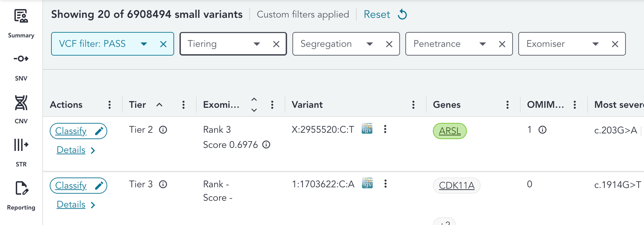Viewport: 644px width, 225px height.
Task: Show info for Tier 3
Action: (163, 184)
